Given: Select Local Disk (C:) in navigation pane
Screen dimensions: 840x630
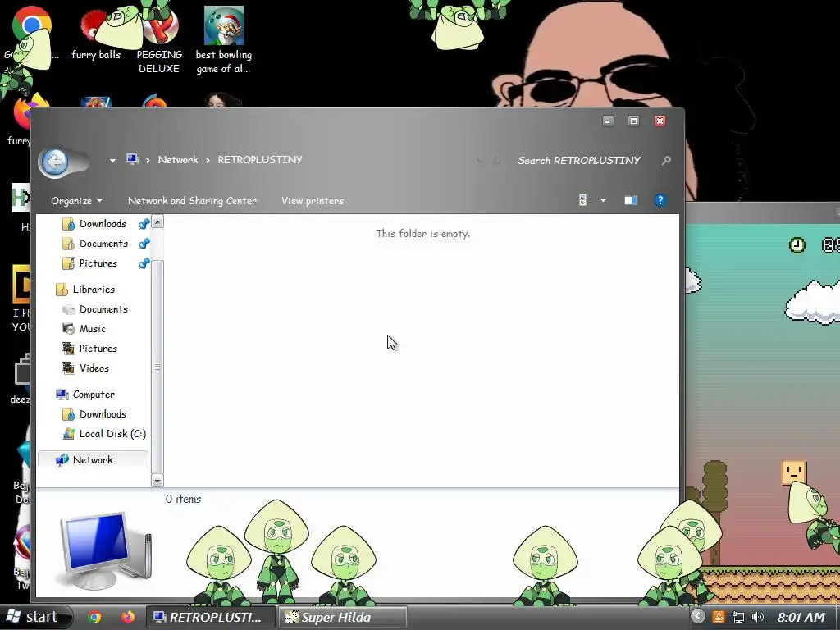Looking at the screenshot, I should tap(112, 434).
